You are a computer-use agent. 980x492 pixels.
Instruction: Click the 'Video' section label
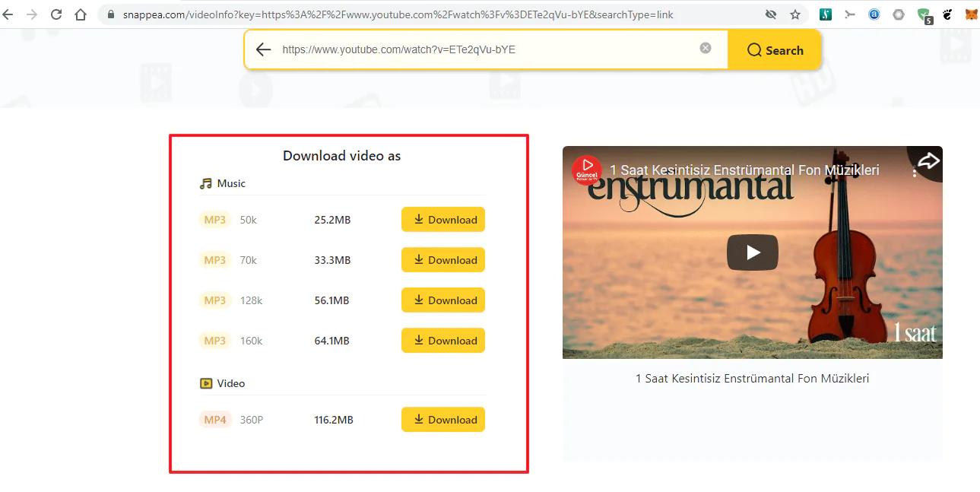click(231, 383)
